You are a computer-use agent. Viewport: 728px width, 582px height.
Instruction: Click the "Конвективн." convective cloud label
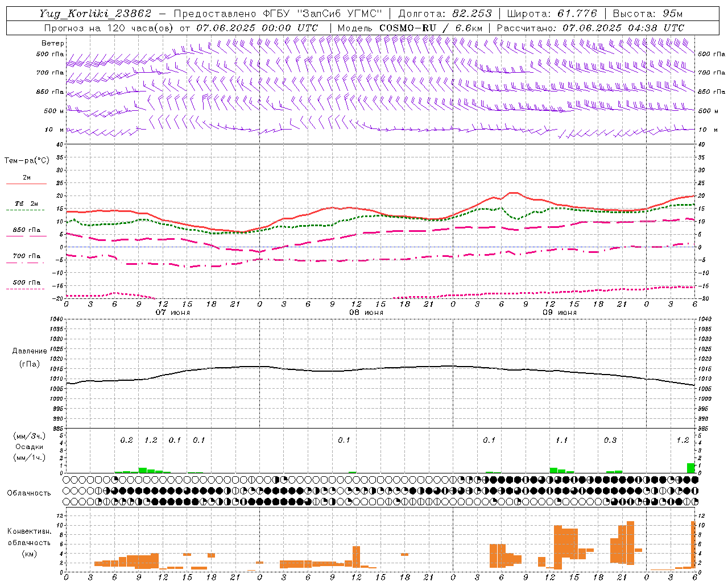pyautogui.click(x=29, y=531)
